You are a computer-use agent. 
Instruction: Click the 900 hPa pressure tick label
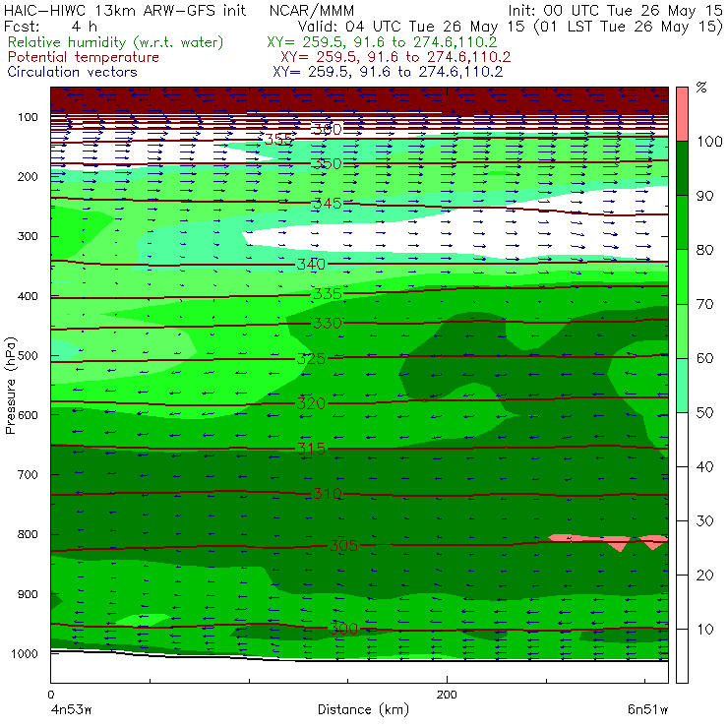28,594
